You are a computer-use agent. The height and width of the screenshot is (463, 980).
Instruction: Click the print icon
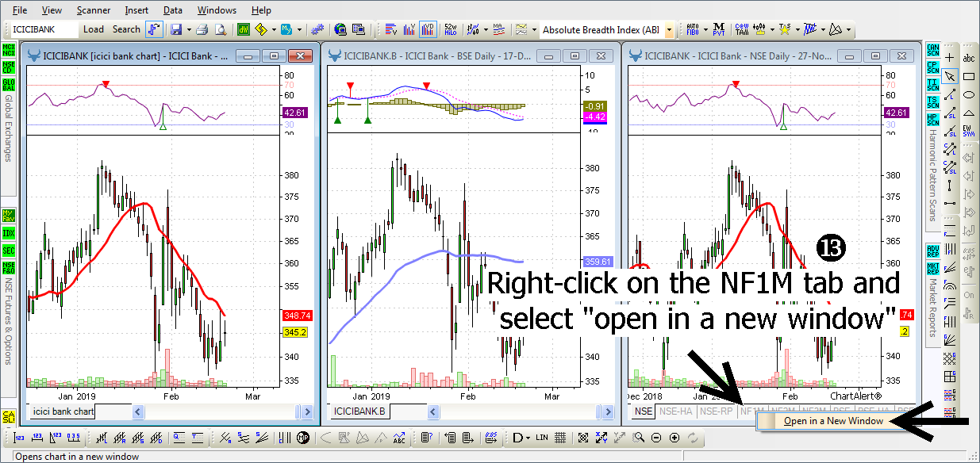pyautogui.click(x=202, y=29)
